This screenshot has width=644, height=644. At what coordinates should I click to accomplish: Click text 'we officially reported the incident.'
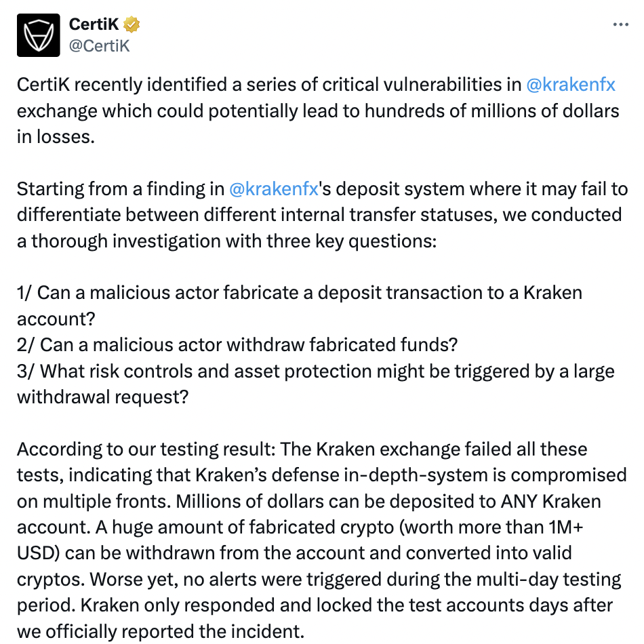[161, 631]
